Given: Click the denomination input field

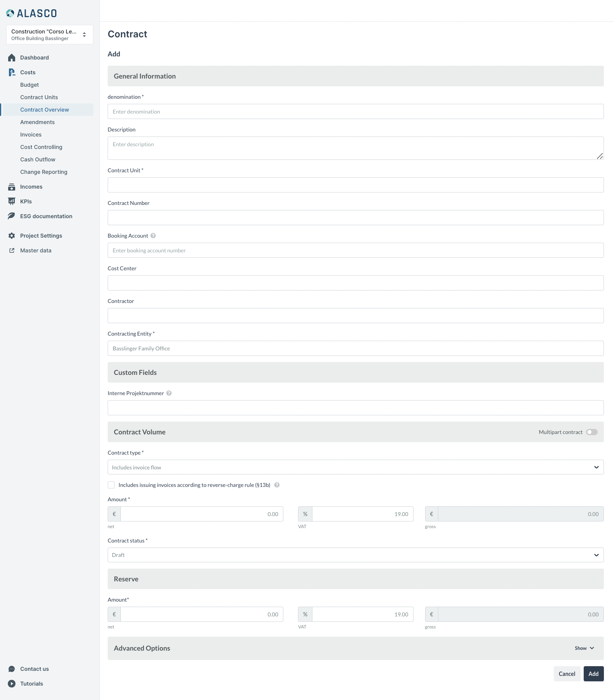Looking at the screenshot, I should pos(355,112).
